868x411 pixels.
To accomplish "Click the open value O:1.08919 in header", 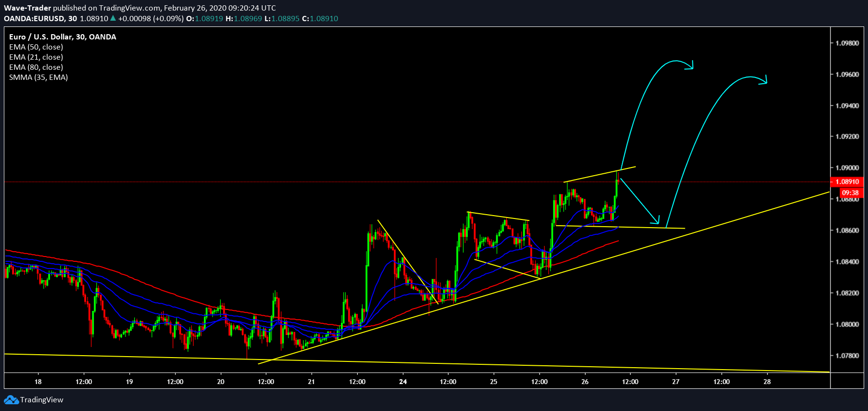I will [204, 18].
